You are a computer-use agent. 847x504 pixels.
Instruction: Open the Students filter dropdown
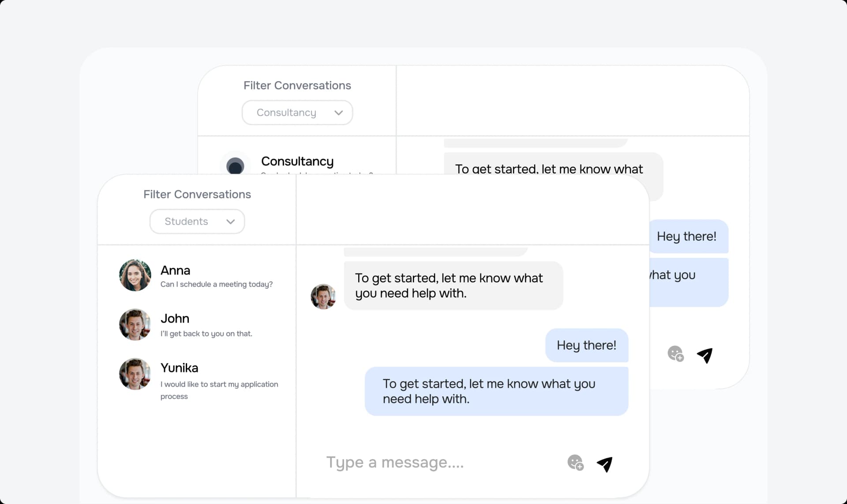[197, 221]
